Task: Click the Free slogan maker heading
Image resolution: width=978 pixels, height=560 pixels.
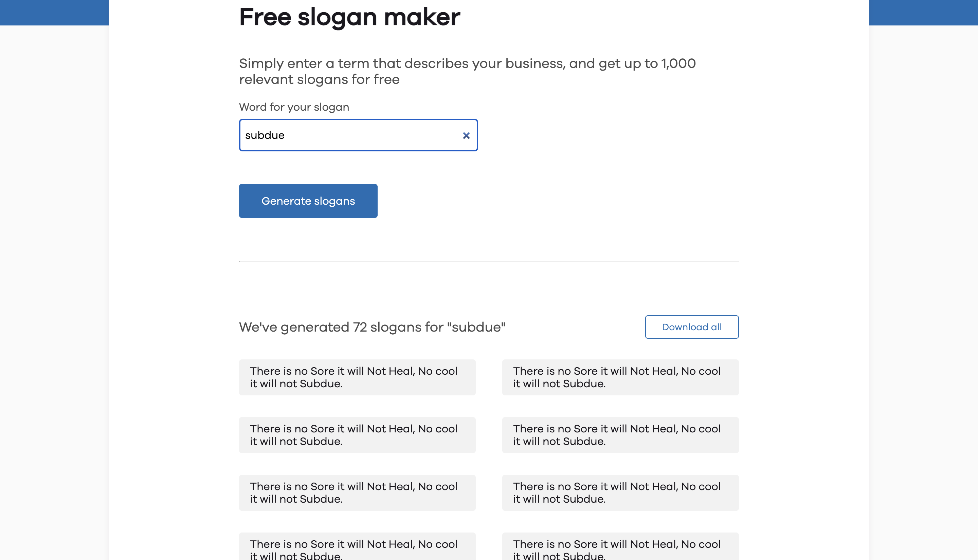Action: click(x=349, y=17)
